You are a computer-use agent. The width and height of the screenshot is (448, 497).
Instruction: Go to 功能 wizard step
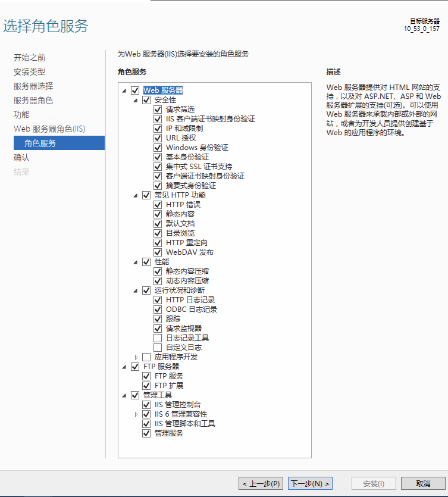click(21, 115)
